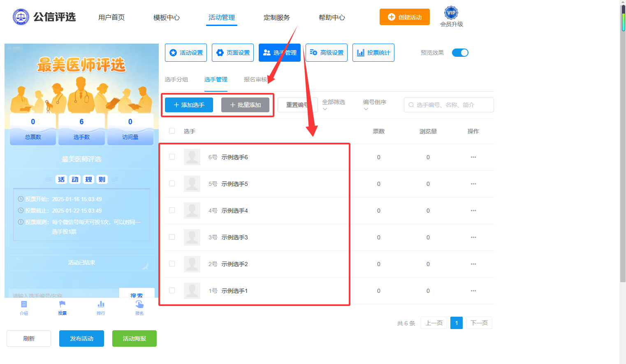Click the 票数 column header

(379, 131)
